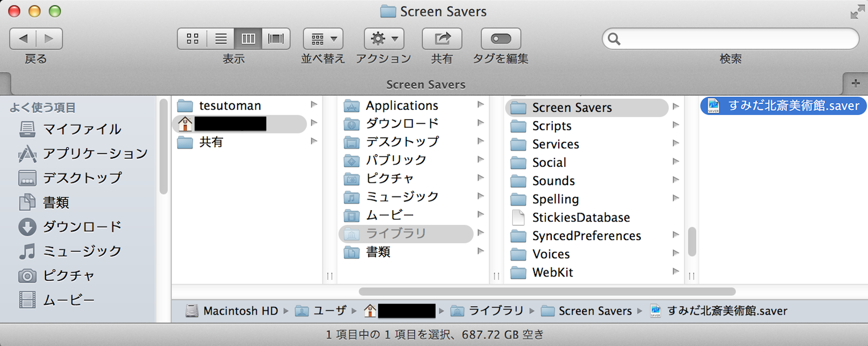Select the Screen Savers tab

point(426,84)
